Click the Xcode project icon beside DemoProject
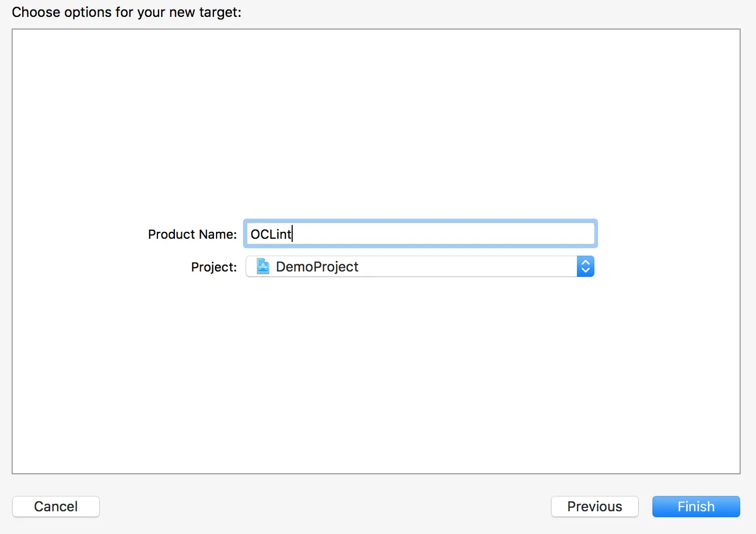 tap(263, 267)
